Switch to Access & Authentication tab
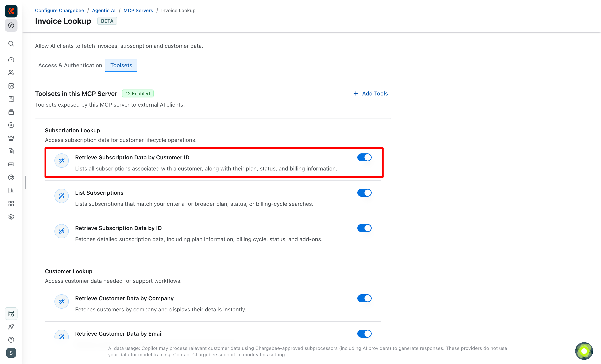 [x=70, y=65]
